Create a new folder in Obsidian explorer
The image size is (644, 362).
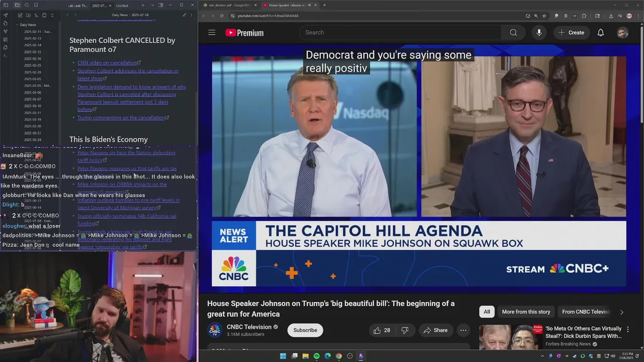point(28,16)
